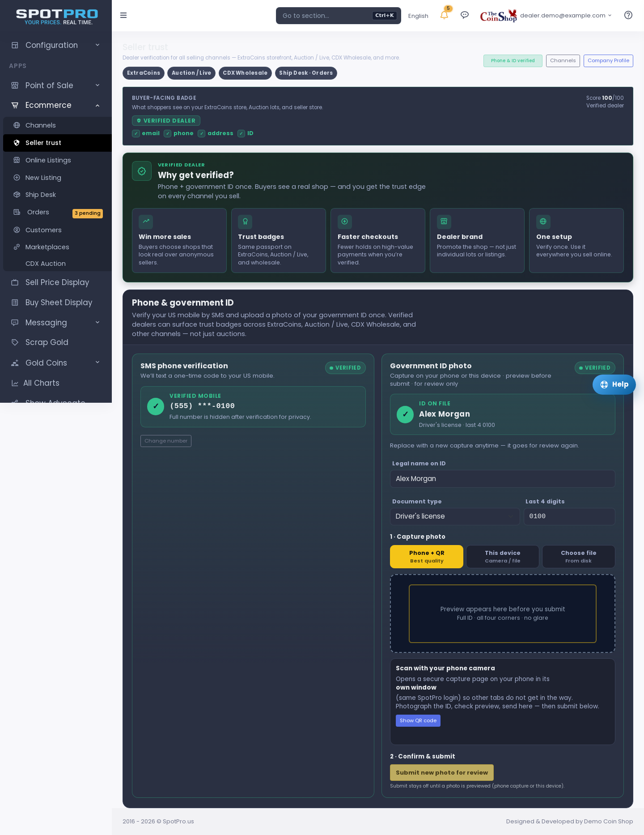Click the Coin Shop logo

[x=498, y=15]
